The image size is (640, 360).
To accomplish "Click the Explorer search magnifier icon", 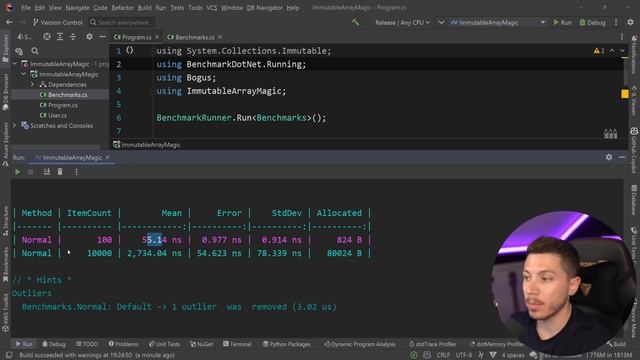I will [35, 51].
